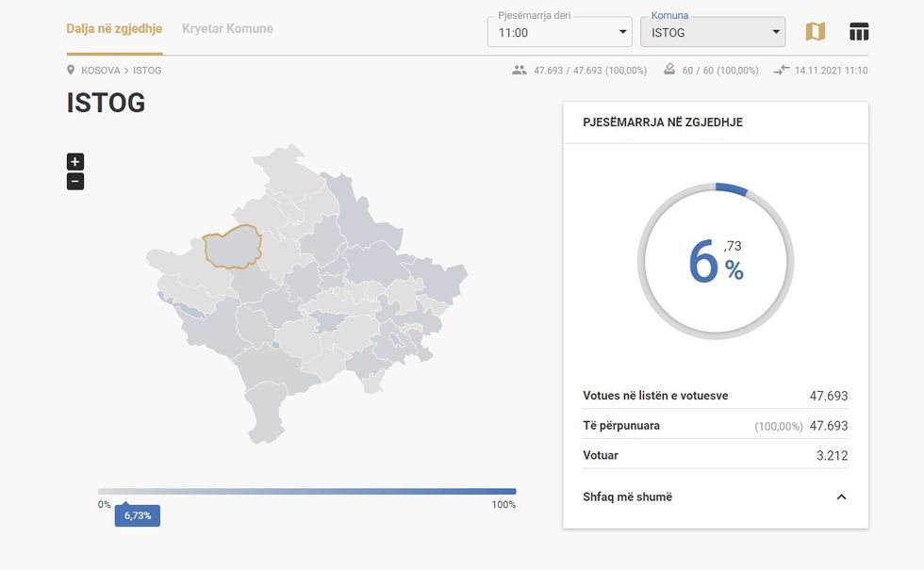The width and height of the screenshot is (924, 570).
Task: Switch to map view icon
Action: [815, 31]
